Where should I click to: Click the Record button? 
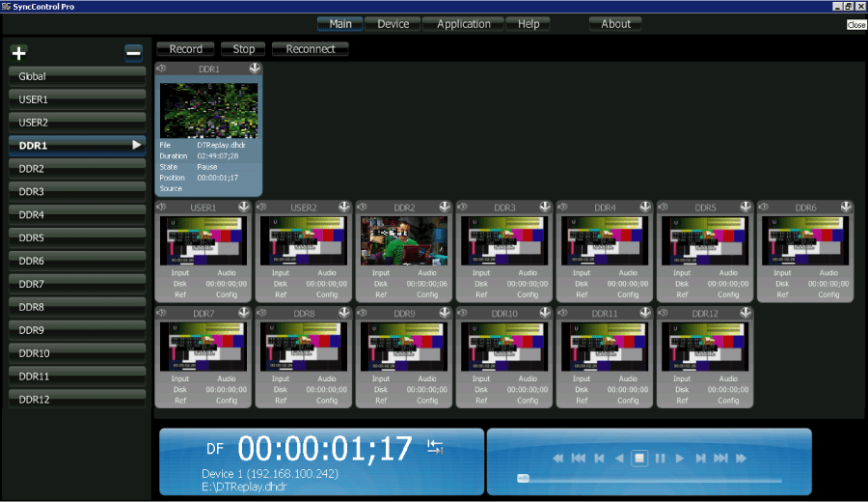(x=185, y=49)
